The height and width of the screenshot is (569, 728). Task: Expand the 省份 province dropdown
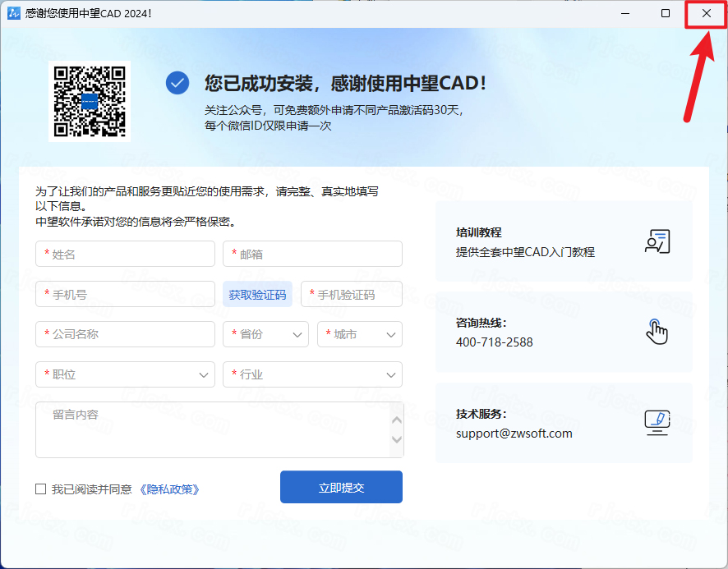pyautogui.click(x=265, y=334)
